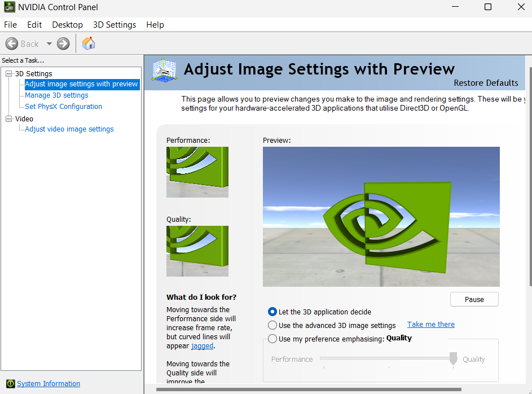Open the Back history dropdown arrow
Image resolution: width=532 pixels, height=394 pixels.
tap(49, 44)
